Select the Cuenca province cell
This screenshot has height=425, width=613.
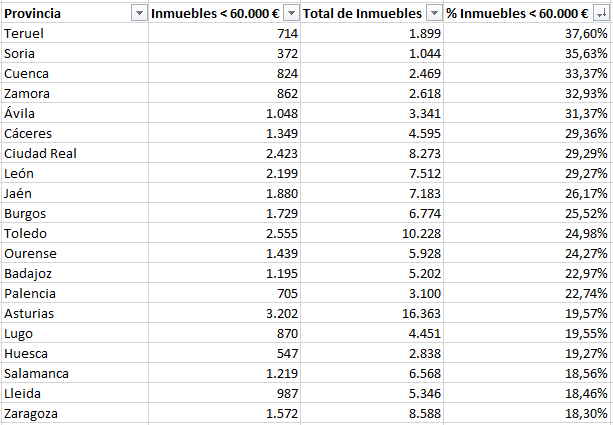[75, 73]
